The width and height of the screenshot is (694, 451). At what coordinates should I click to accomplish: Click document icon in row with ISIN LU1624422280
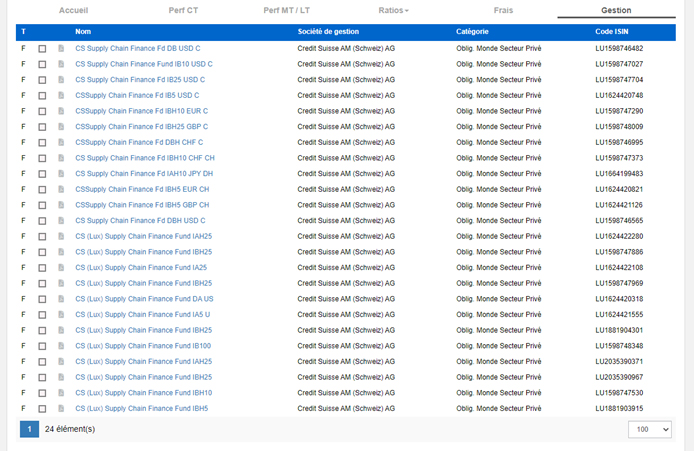(61, 236)
